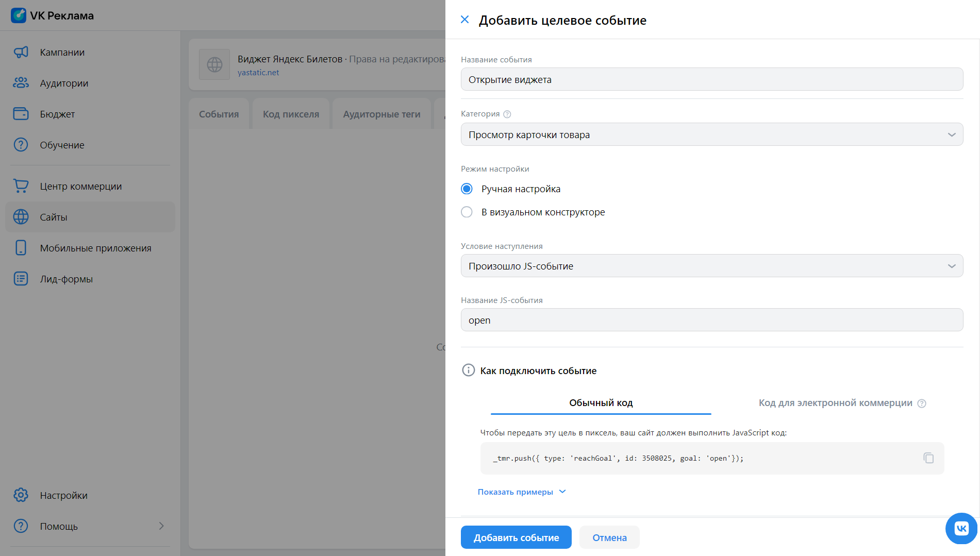The width and height of the screenshot is (980, 556).
Task: Click the Центр коммерции cart icon
Action: pyautogui.click(x=21, y=186)
